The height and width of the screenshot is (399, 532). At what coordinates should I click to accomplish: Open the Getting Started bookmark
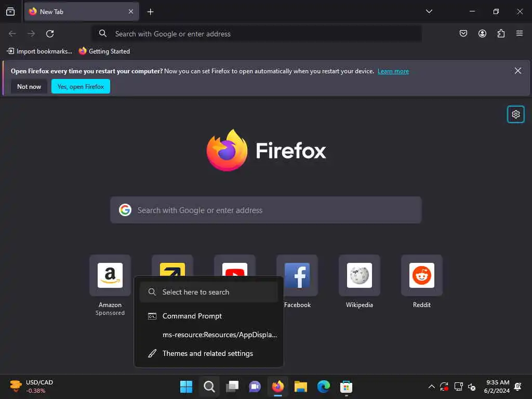[x=104, y=51]
